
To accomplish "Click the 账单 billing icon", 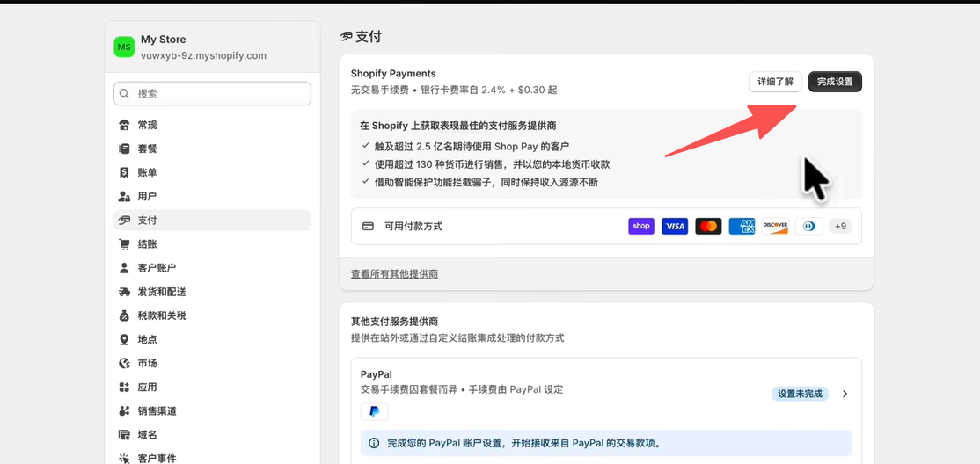I will click(124, 172).
